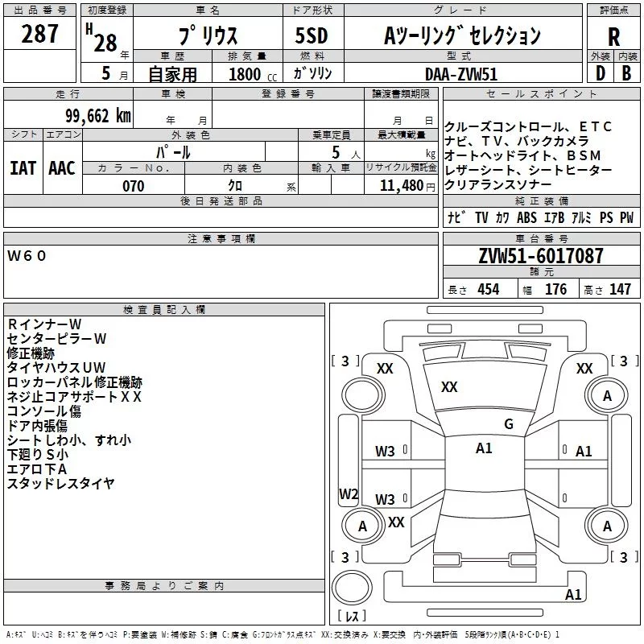Screen dimensions: 644x644
Task: Click width value 176
Action: [x=555, y=289]
